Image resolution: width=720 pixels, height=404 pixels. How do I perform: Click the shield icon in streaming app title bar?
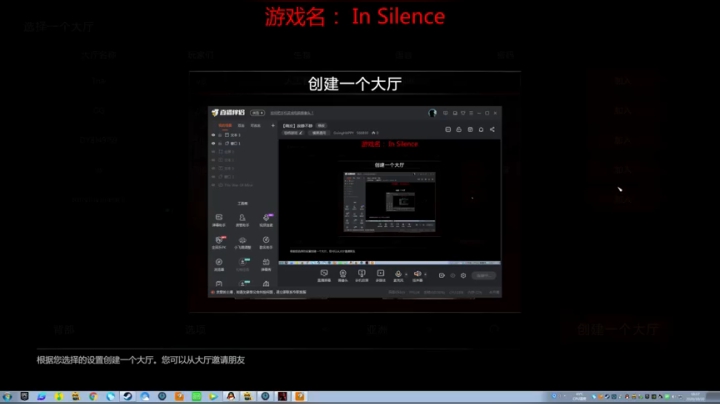click(463, 113)
